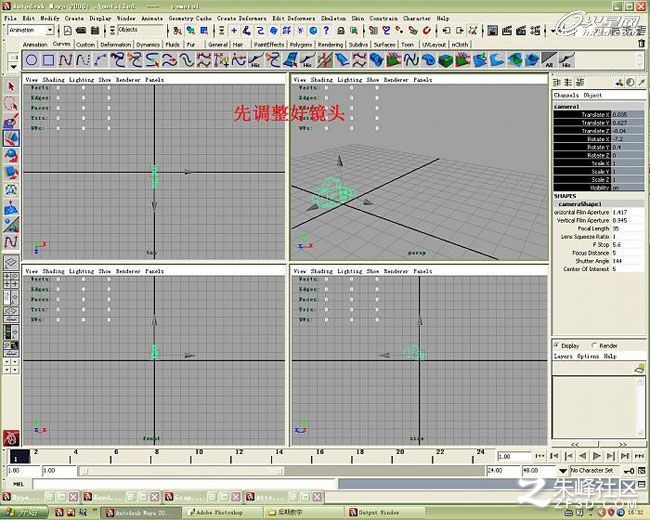Click the MEL command line input
Viewport: 650px width, 520px height.
(185, 484)
